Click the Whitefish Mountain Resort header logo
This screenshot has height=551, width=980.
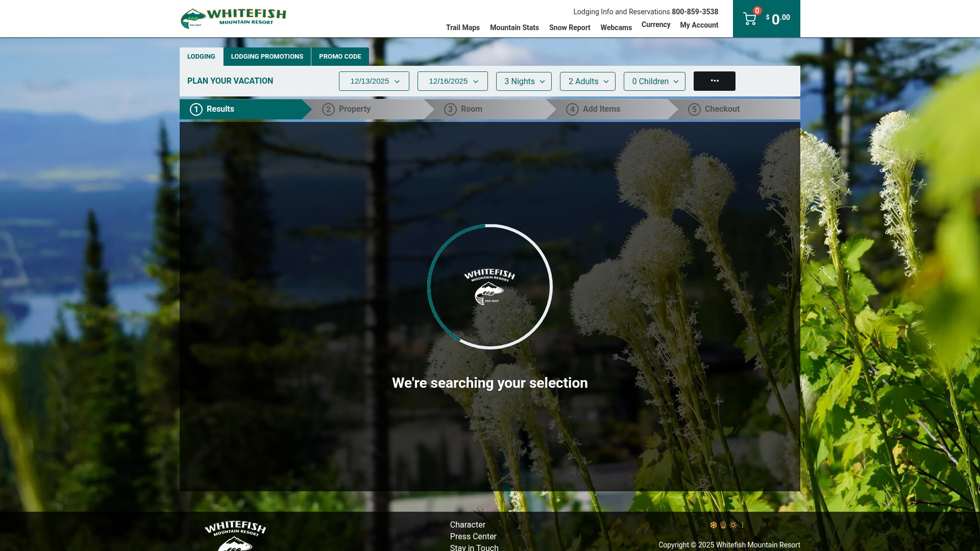[x=233, y=18]
